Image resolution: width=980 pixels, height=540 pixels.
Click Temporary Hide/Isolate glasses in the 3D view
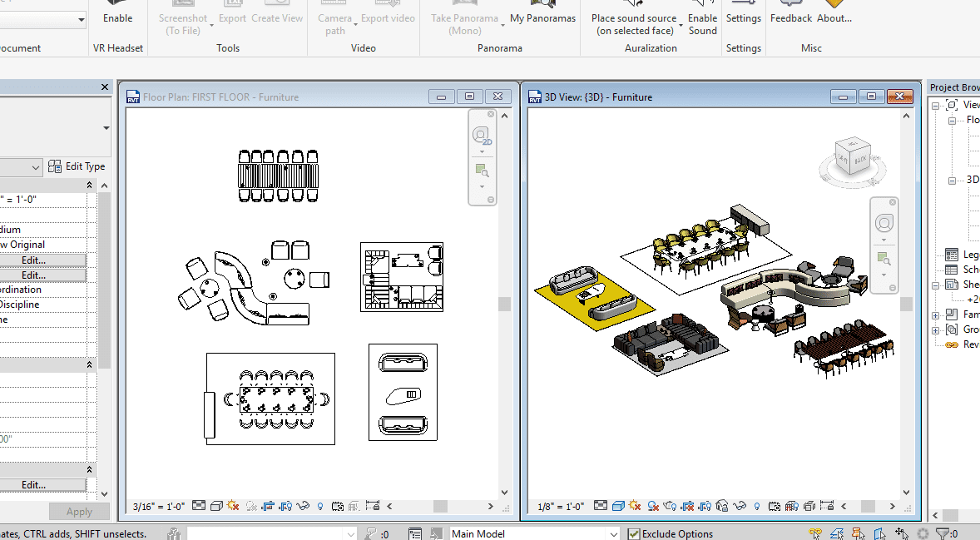[740, 506]
